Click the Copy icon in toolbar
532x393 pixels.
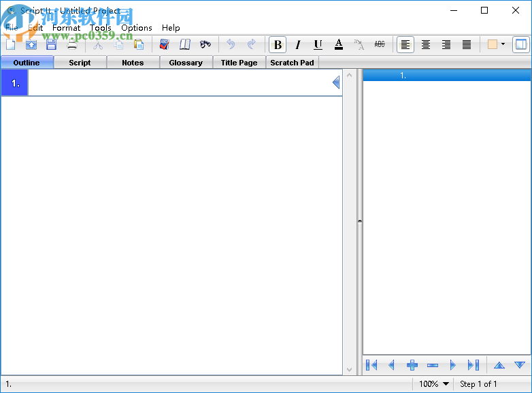click(118, 44)
